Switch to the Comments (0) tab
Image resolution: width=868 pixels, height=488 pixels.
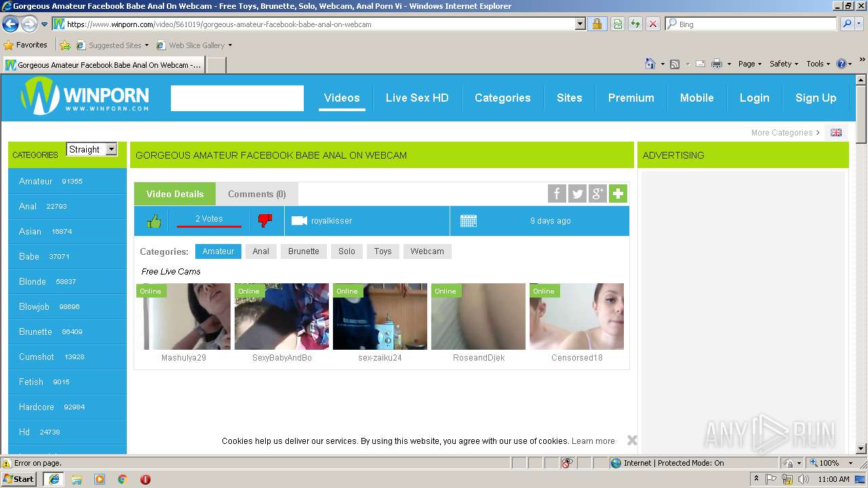[257, 194]
